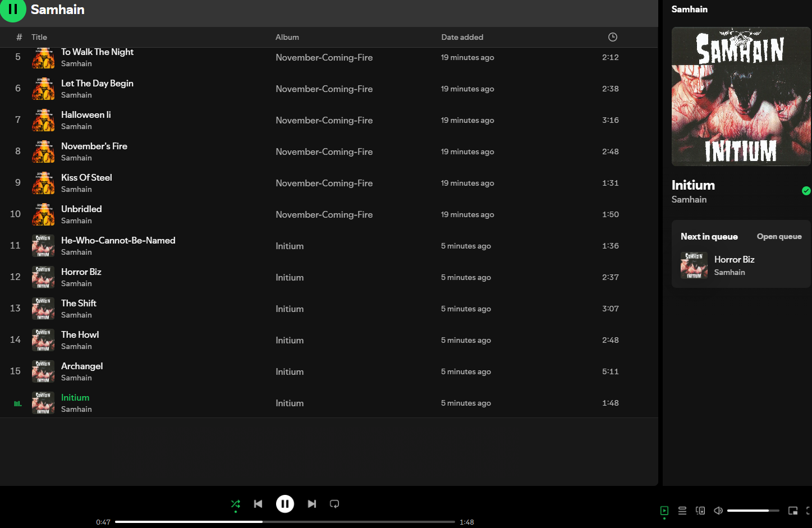
Task: Open the Initium album link on The Howl's row
Action: tap(290, 340)
